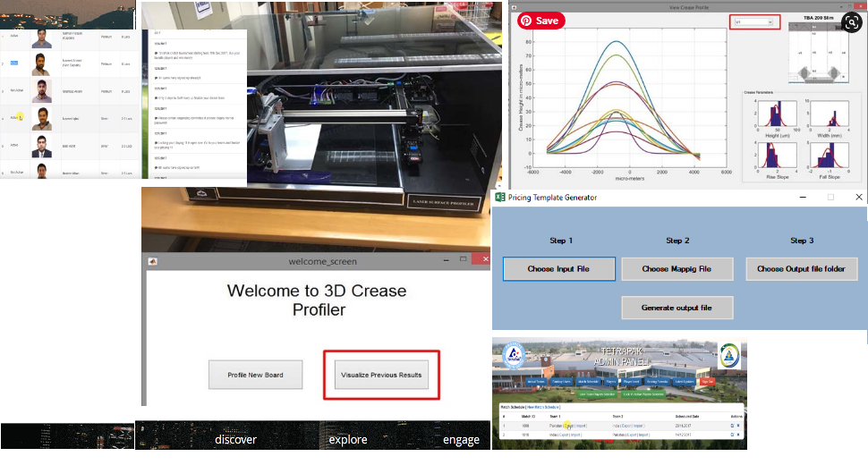Click Choose Mapping File button

[x=677, y=268]
